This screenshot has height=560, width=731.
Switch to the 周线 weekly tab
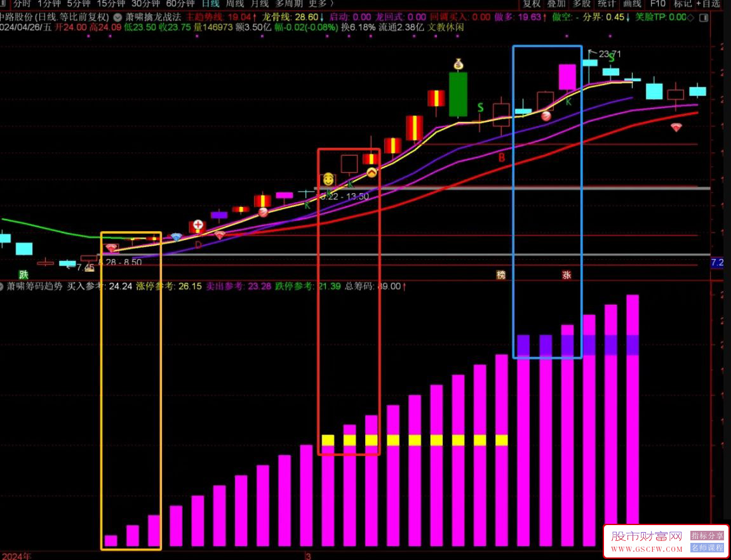[x=235, y=4]
